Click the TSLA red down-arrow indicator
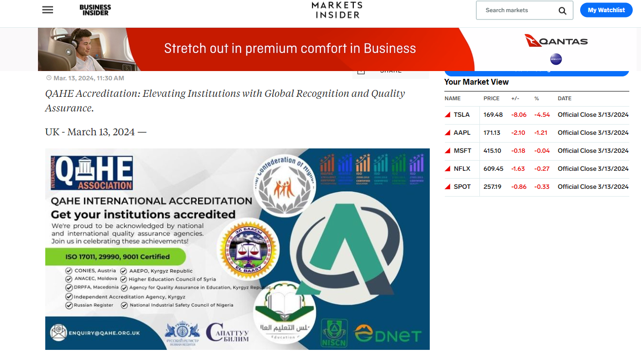The width and height of the screenshot is (641, 364). tap(448, 115)
